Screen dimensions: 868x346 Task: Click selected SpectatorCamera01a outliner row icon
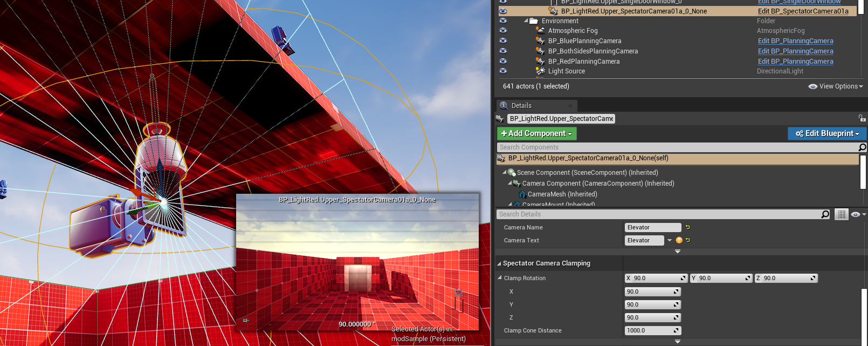point(553,11)
